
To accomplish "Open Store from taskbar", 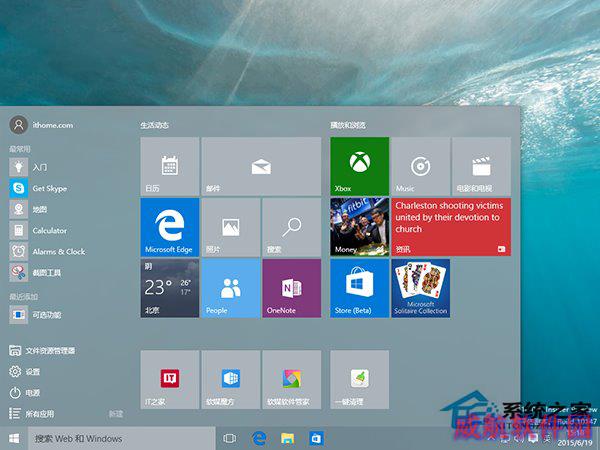I will [x=316, y=439].
